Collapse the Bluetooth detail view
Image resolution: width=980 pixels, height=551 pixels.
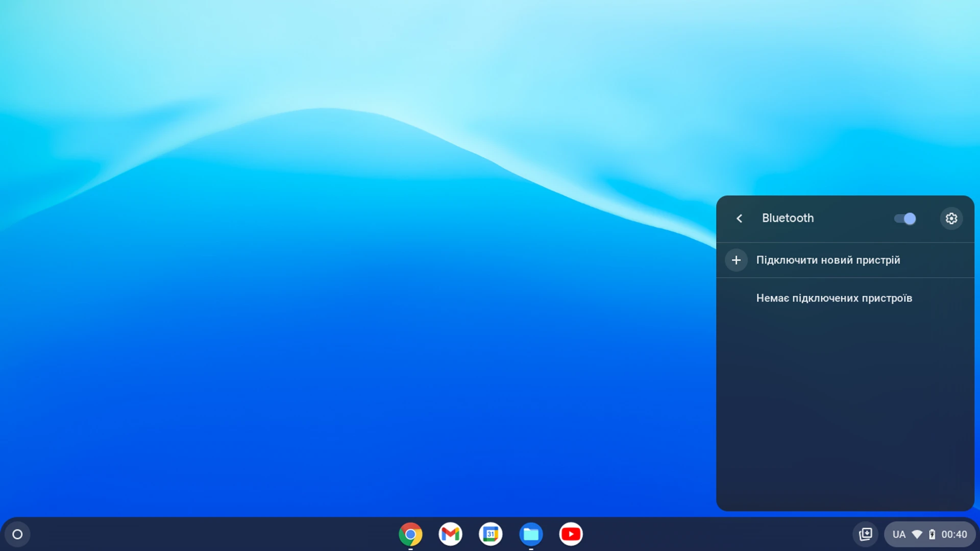tap(739, 218)
